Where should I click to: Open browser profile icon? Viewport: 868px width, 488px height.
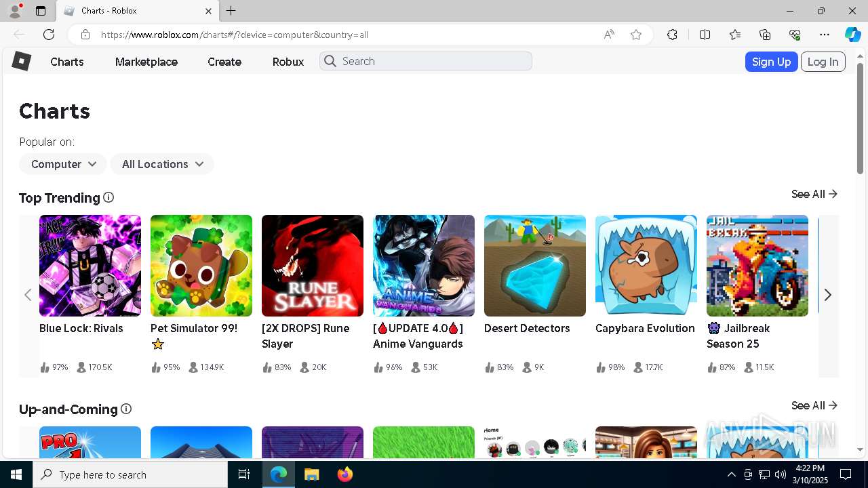[15, 11]
